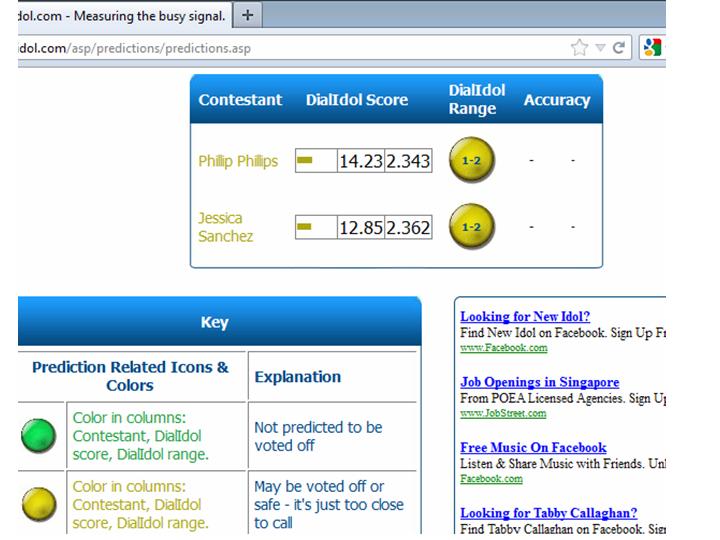Click the yellow circle icon in Key
The width and height of the screenshot is (720, 540).
pos(38,504)
